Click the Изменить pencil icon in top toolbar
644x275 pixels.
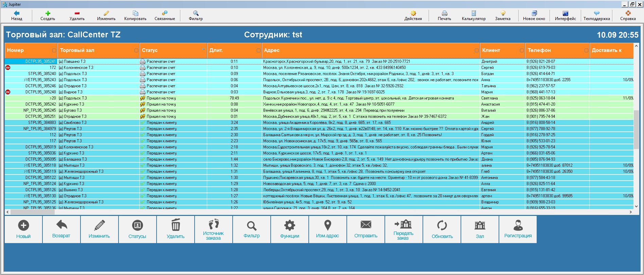pos(106,13)
